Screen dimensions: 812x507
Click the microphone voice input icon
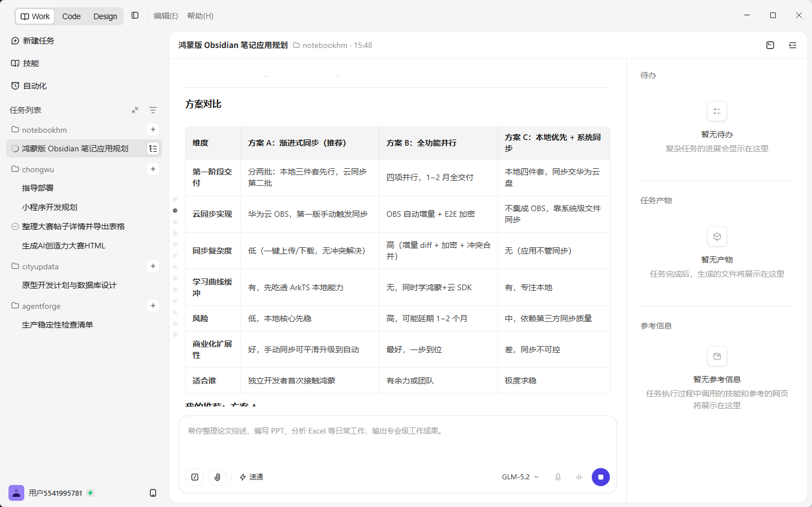coord(558,477)
